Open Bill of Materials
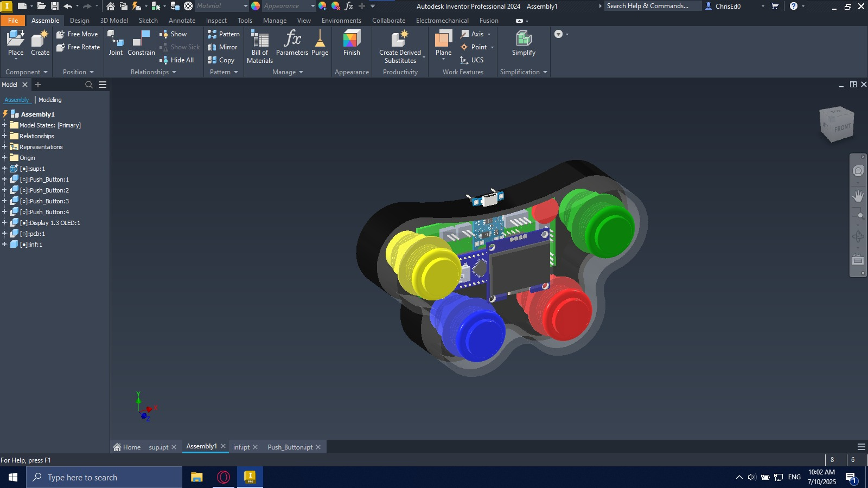The width and height of the screenshot is (868, 488). (260, 47)
